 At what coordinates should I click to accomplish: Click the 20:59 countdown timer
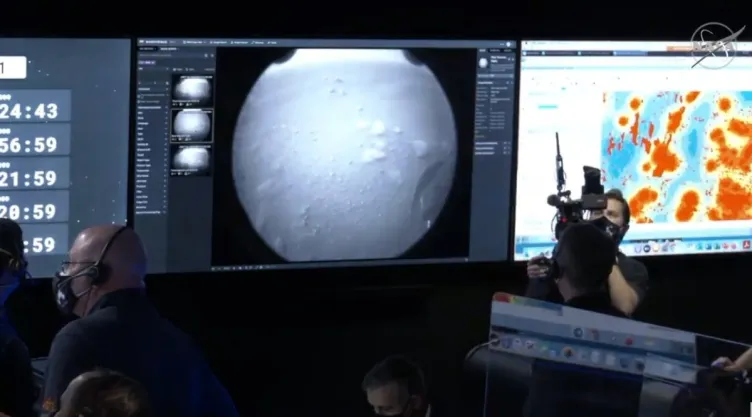point(34,206)
